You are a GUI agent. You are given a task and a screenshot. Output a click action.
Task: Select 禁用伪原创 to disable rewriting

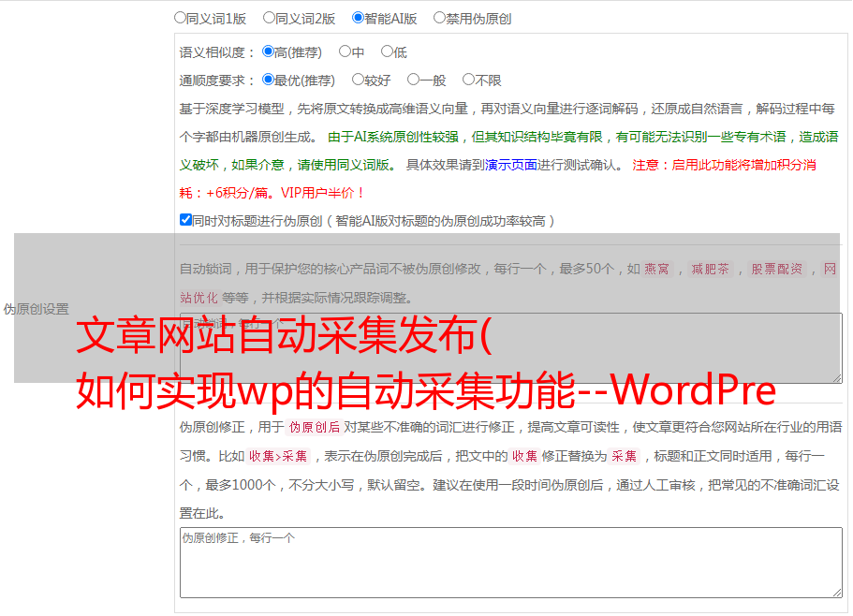tap(439, 17)
